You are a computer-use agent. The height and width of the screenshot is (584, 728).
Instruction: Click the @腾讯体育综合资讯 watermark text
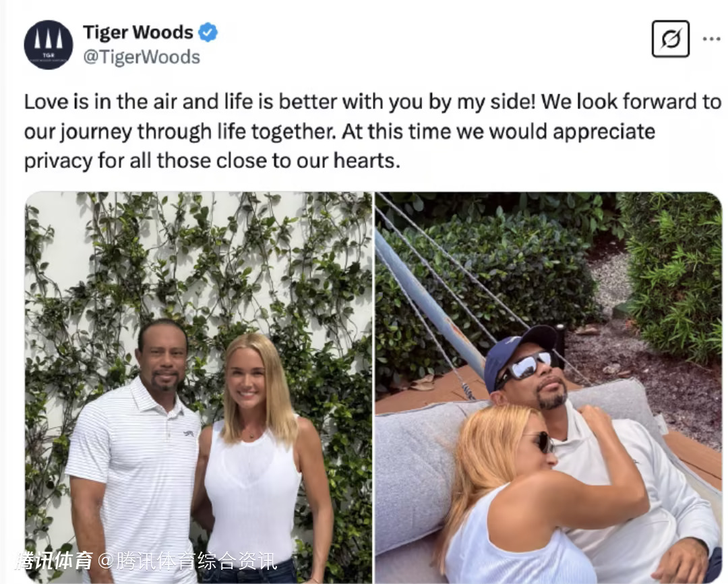[x=187, y=561]
